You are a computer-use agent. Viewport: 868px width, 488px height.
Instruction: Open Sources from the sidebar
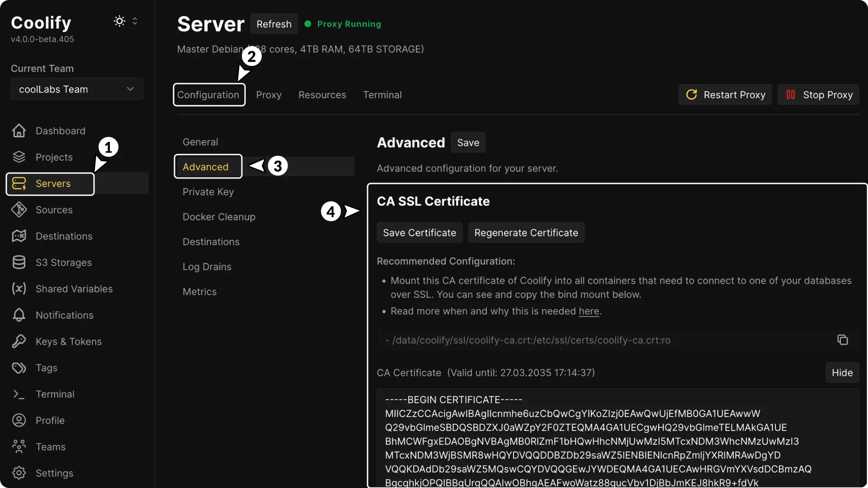[54, 210]
